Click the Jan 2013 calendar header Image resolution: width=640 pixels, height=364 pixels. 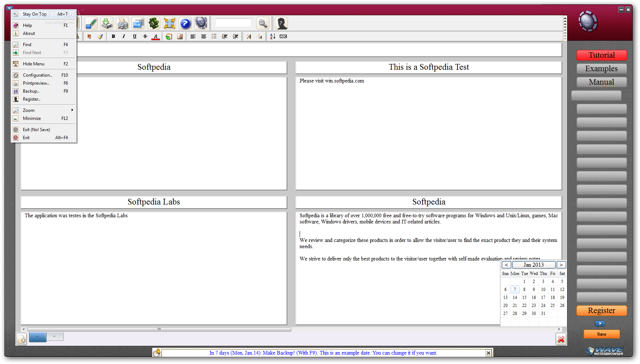tap(534, 265)
